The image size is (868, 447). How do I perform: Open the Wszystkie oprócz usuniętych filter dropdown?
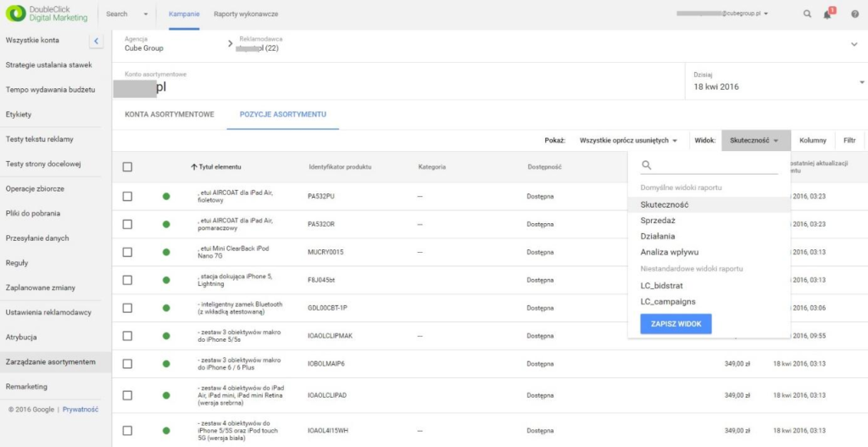tap(628, 141)
